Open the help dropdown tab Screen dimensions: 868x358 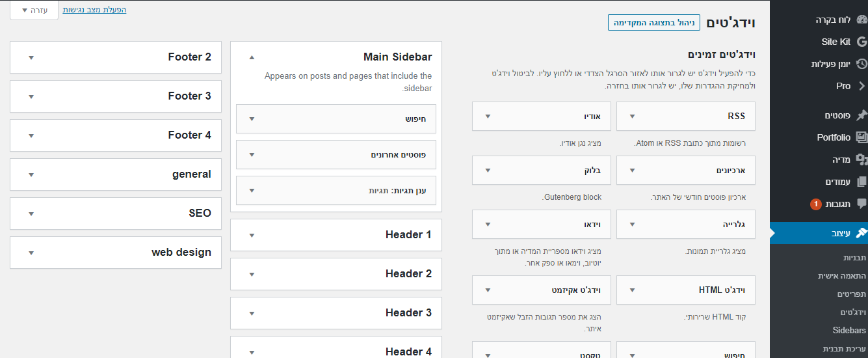pos(34,10)
